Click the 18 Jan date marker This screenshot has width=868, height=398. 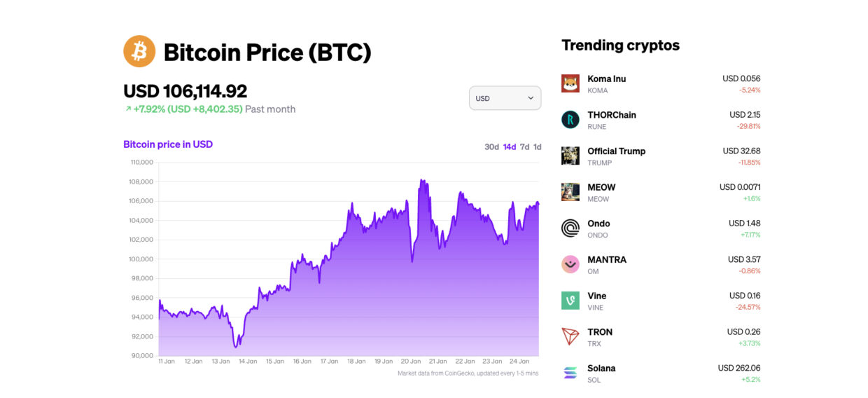tap(356, 362)
